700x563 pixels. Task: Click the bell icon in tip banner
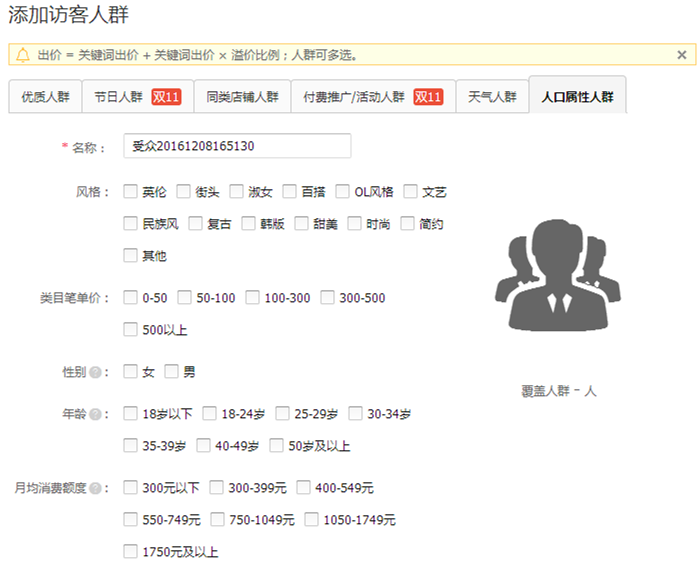[x=23, y=55]
